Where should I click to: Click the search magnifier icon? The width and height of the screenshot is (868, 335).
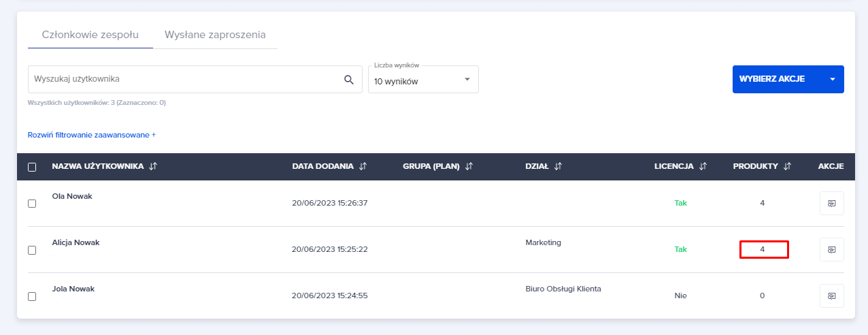pos(349,80)
